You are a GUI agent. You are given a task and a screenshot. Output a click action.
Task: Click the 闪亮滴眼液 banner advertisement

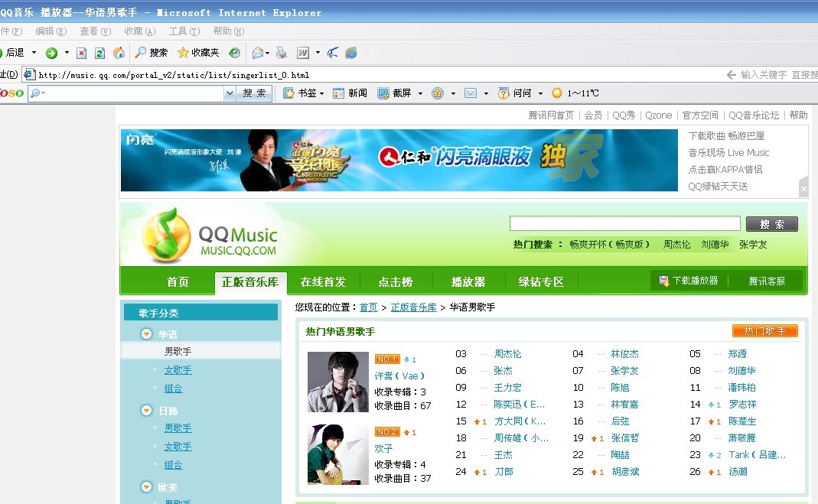click(399, 160)
